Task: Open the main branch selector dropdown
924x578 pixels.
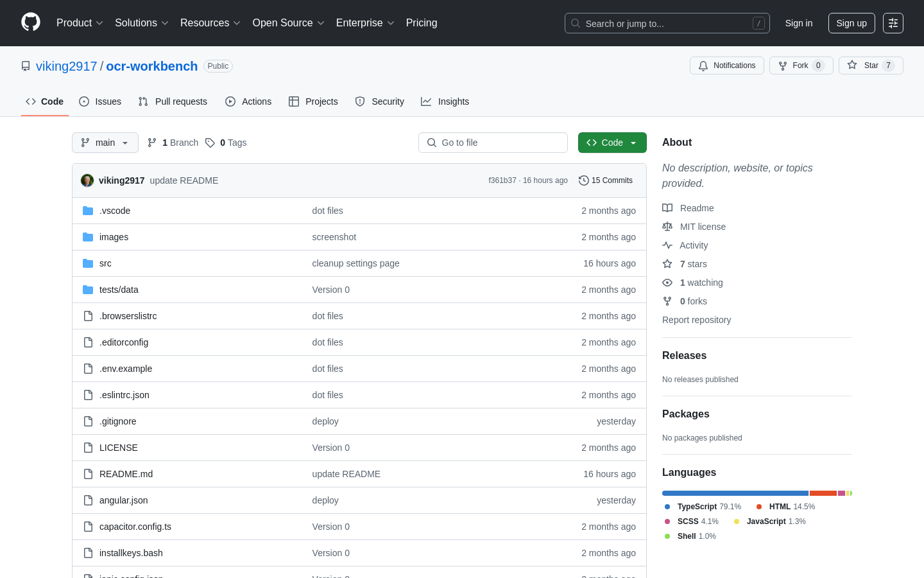Action: pyautogui.click(x=105, y=143)
